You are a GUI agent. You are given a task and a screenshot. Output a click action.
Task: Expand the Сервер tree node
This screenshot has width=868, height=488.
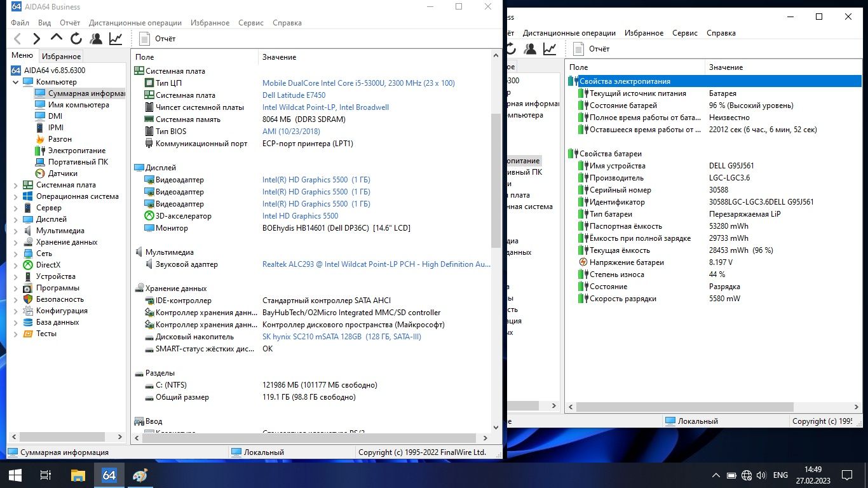[16, 208]
